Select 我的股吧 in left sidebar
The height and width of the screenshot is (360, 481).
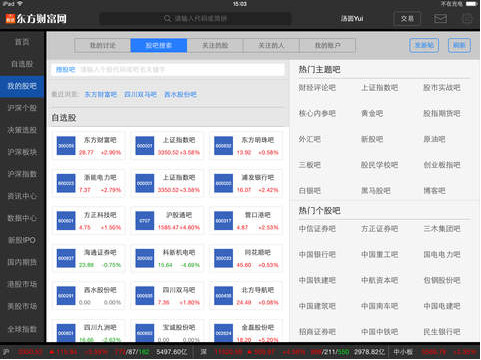tap(22, 86)
